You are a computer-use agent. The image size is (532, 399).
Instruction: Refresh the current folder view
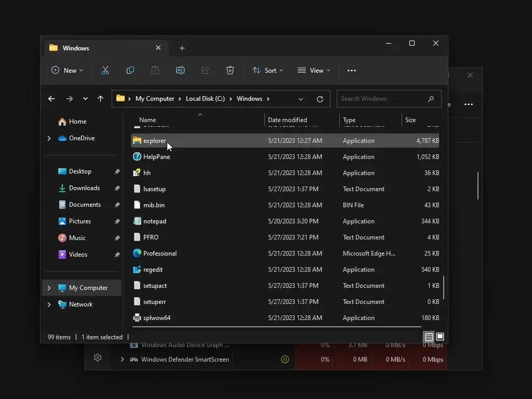[x=320, y=99]
